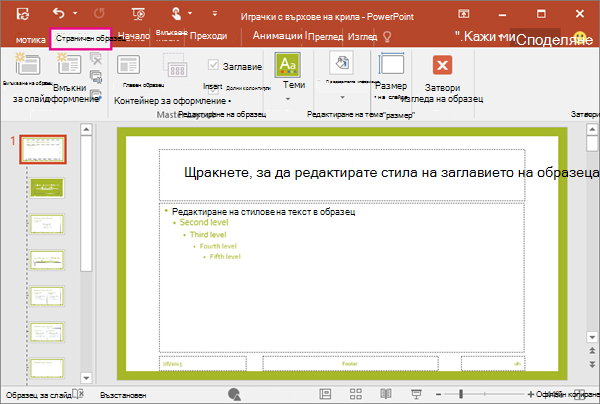600x404 pixels.
Task: Expand Контейнер за оформление dropdown
Action: tap(229, 101)
